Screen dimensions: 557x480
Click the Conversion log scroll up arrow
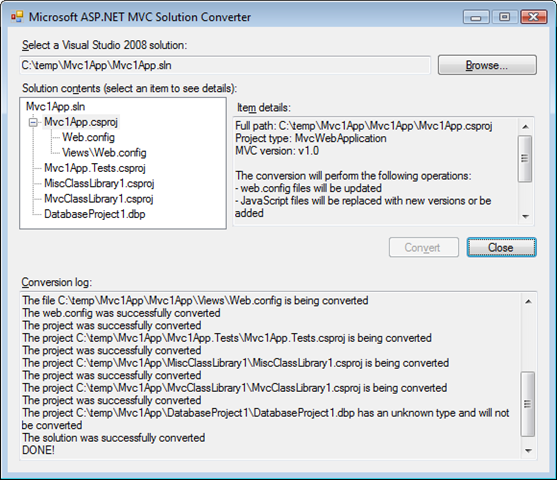pos(528,301)
